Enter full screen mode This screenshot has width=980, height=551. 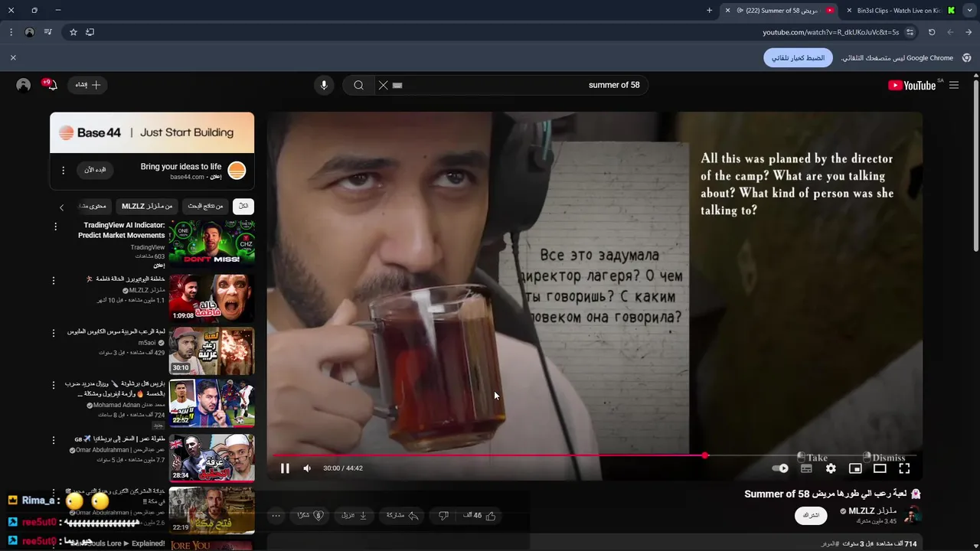tap(904, 468)
